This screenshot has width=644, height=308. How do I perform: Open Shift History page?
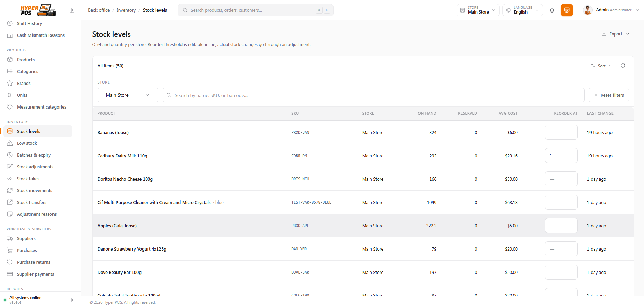point(29,23)
